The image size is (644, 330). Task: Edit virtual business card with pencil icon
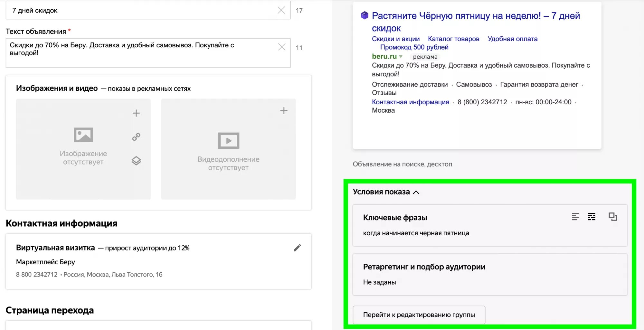pos(297,248)
